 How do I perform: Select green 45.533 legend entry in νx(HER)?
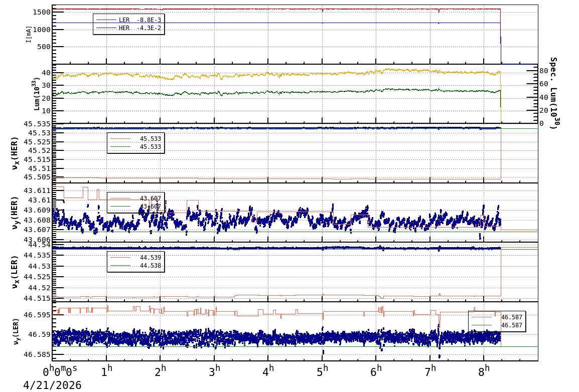135,147
